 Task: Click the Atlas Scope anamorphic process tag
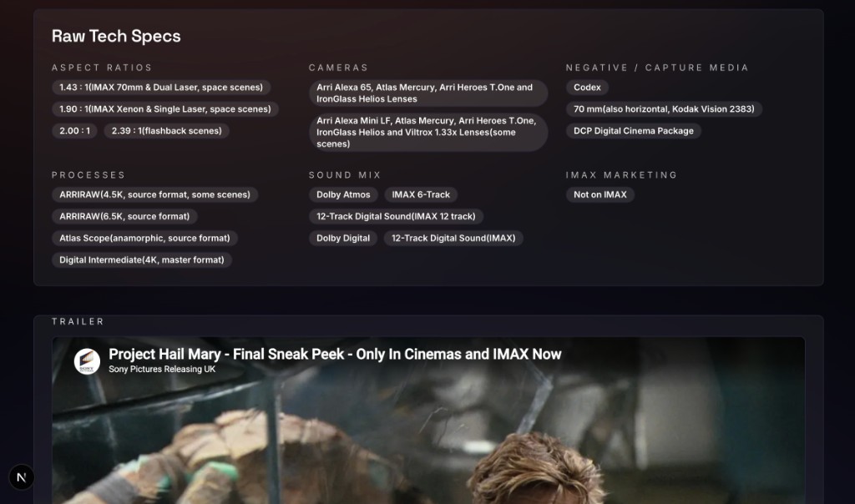point(144,238)
